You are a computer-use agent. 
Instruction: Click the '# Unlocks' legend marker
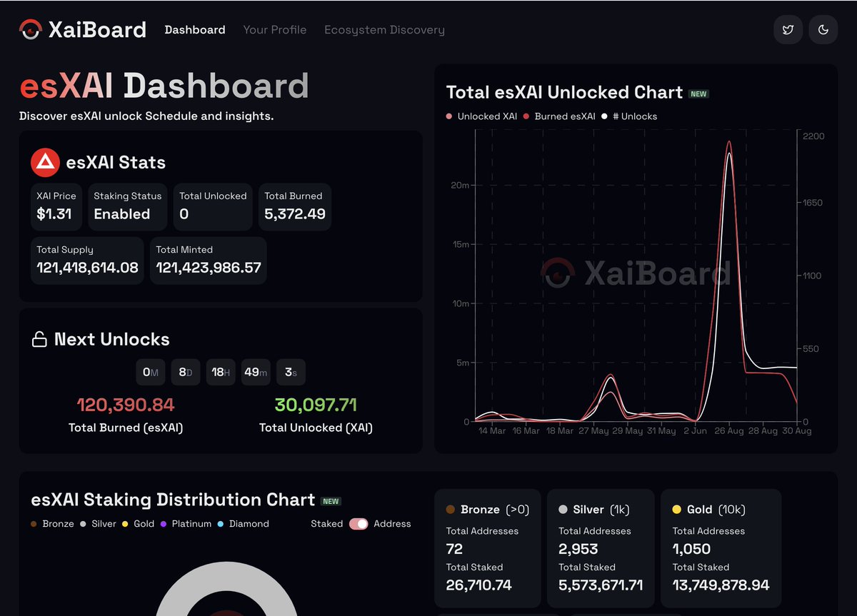pos(606,116)
